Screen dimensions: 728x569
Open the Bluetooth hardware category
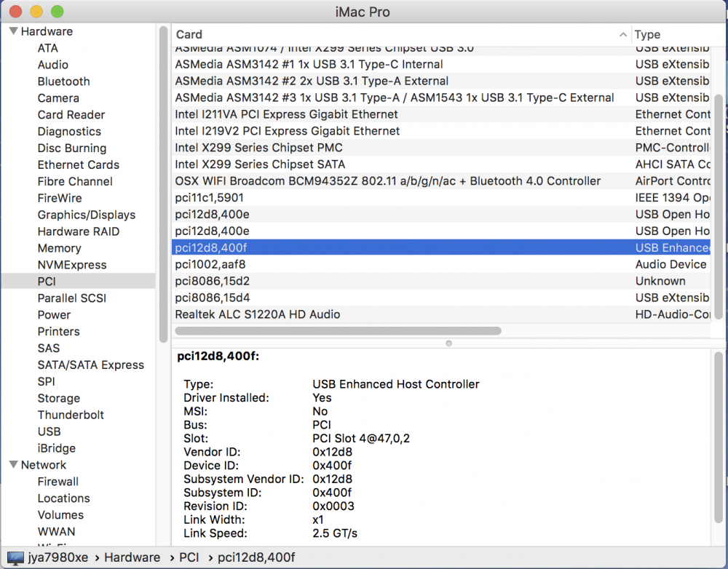[x=63, y=81]
